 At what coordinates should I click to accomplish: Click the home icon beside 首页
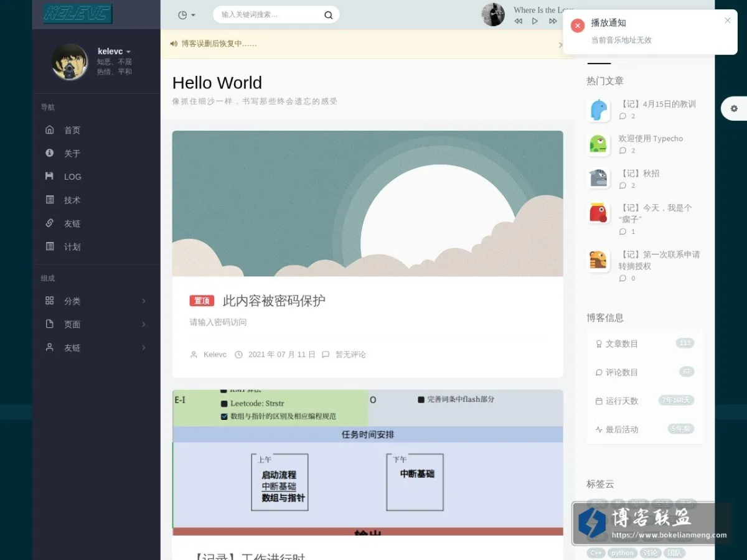(x=50, y=129)
